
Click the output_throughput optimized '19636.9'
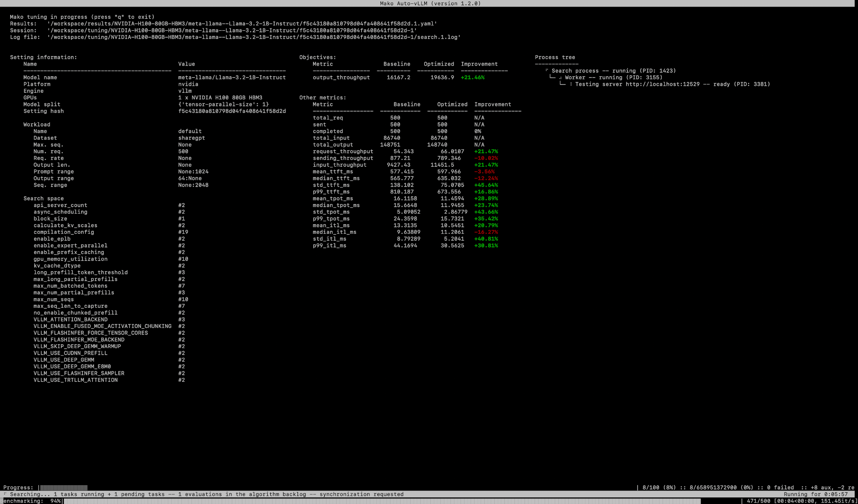coord(442,78)
